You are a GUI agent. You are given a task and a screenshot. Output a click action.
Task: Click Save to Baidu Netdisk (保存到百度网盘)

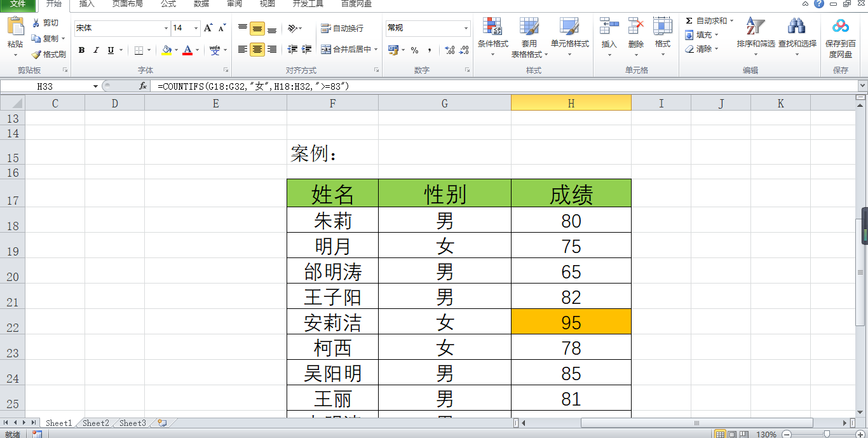coord(841,38)
